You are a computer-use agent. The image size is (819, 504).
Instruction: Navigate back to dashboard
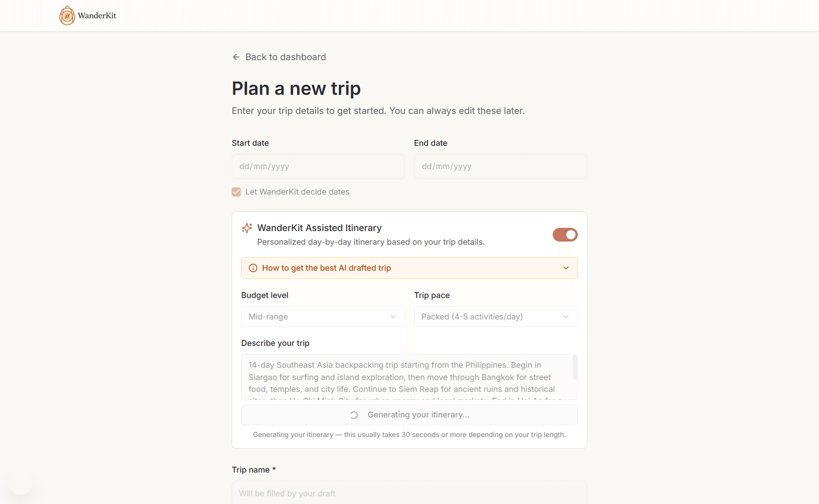285,57
